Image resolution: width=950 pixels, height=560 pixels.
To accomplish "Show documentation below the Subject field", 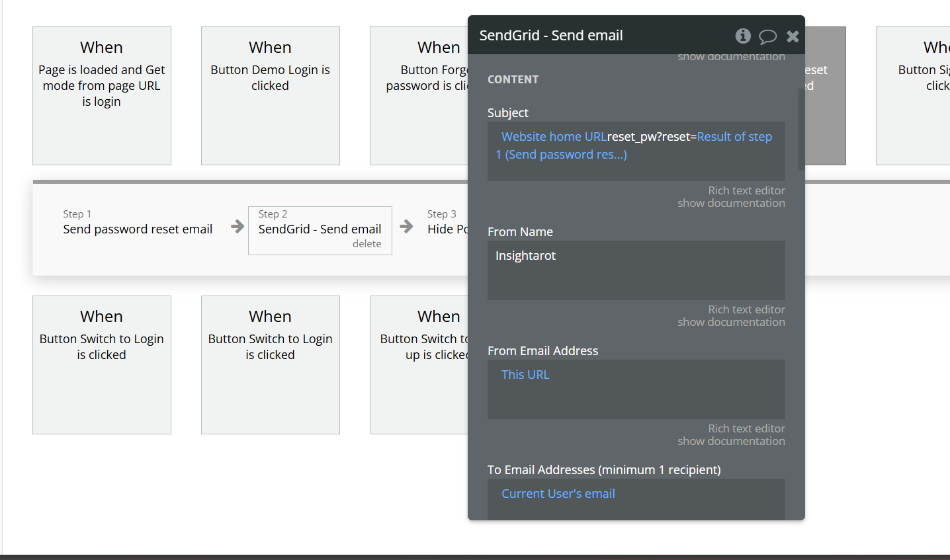I will coord(731,203).
